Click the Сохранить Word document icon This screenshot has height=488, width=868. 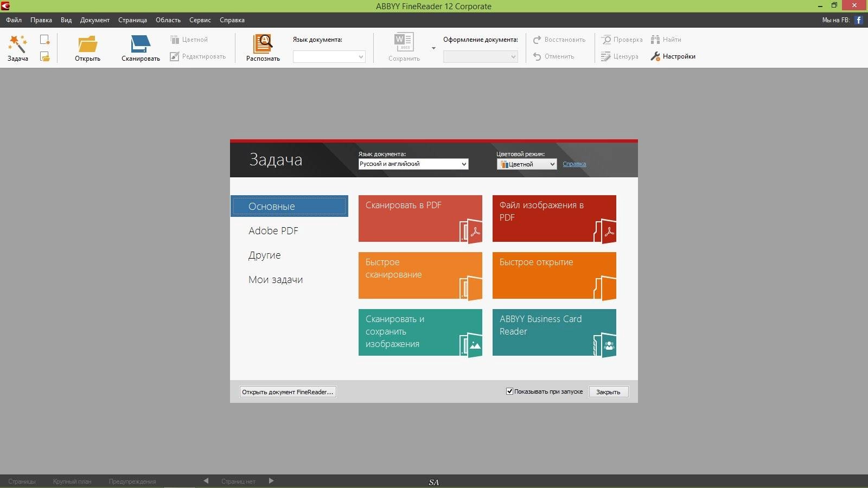tap(404, 42)
